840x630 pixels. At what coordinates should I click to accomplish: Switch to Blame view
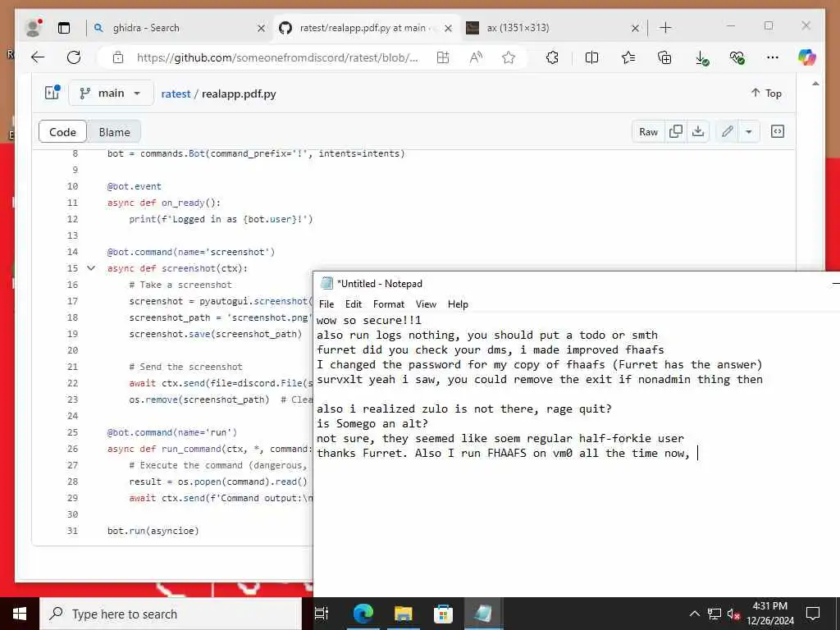click(114, 132)
